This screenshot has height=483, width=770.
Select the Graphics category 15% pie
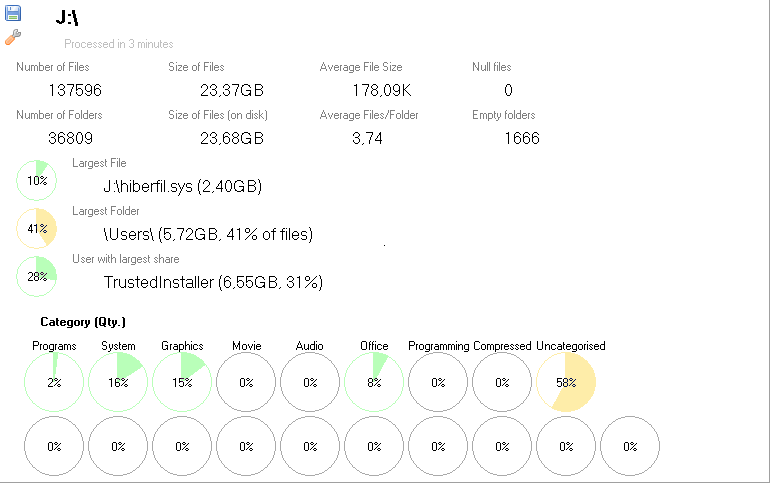coord(182,382)
